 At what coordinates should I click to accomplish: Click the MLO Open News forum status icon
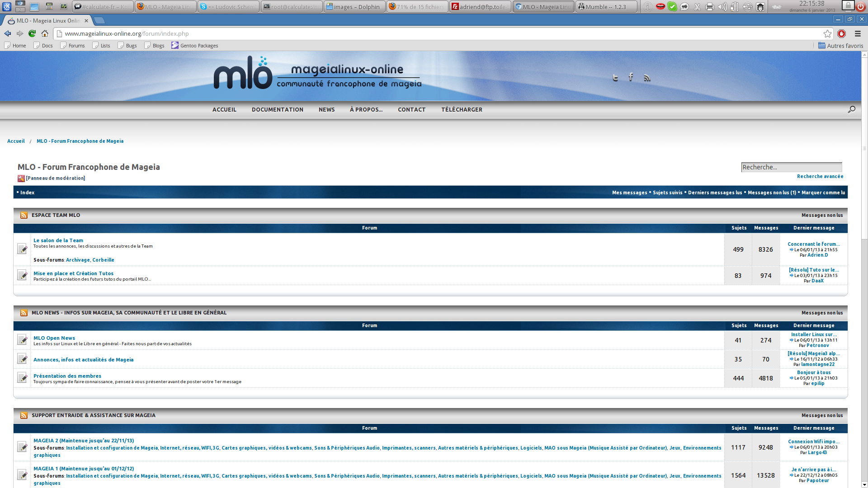click(22, 340)
